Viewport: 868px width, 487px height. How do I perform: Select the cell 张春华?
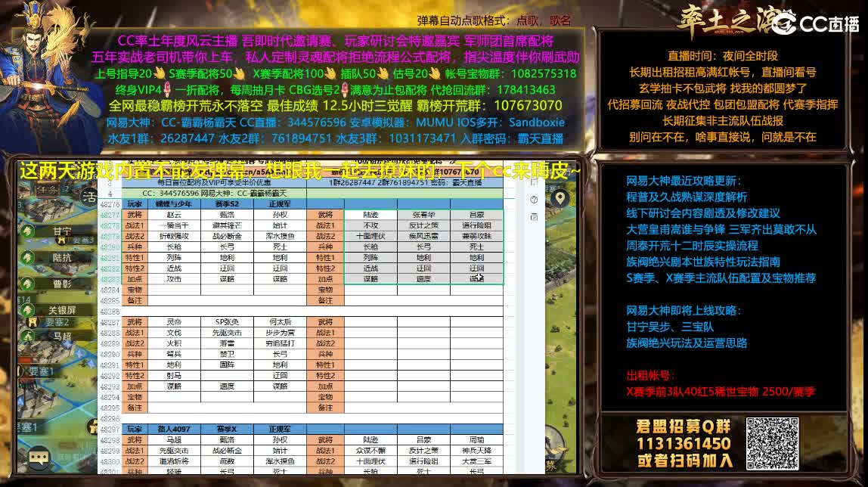pos(423,215)
